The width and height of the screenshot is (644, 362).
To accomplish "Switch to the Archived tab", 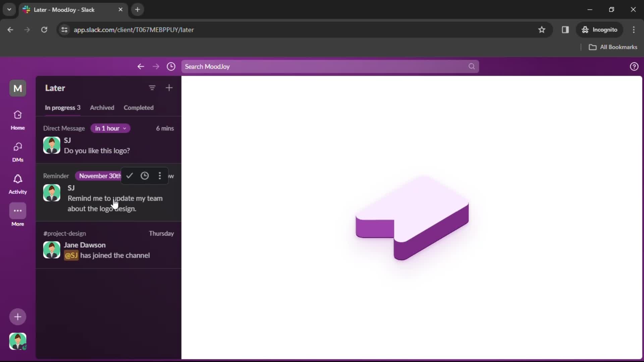I will pos(102,107).
